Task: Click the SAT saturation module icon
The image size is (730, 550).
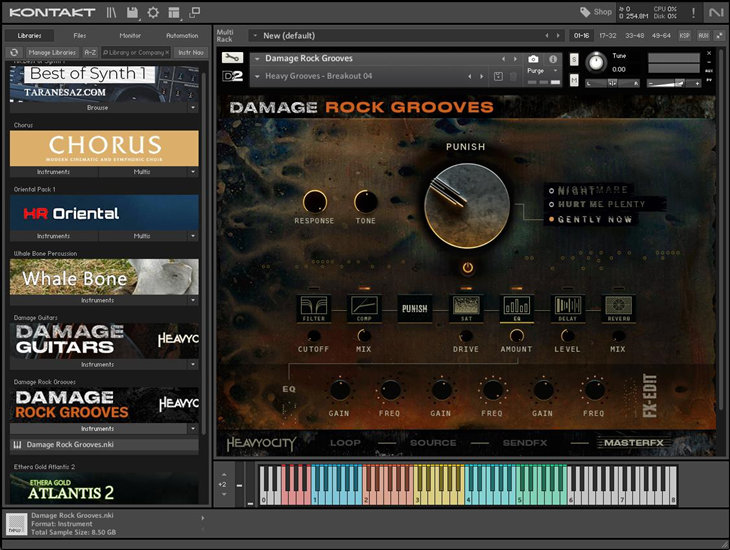Action: (465, 309)
